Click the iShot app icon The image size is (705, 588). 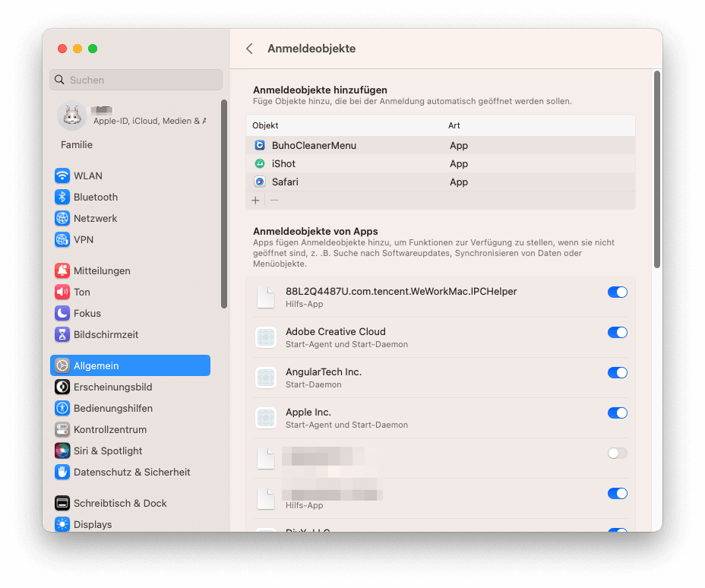point(260,163)
